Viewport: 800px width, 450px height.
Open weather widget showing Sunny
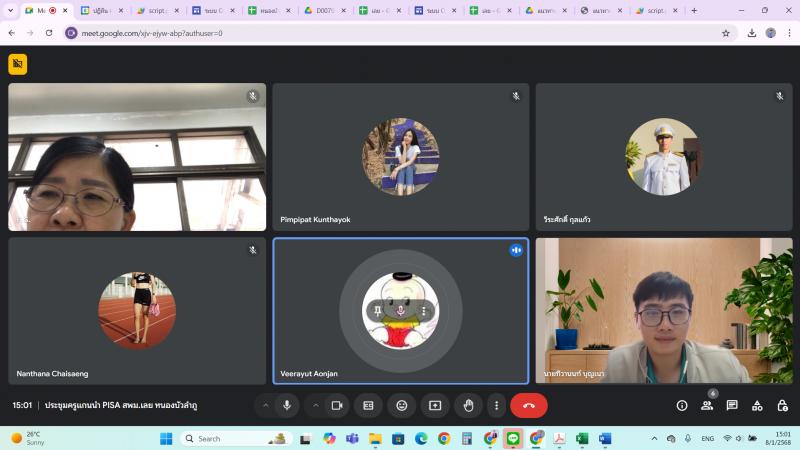click(28, 439)
